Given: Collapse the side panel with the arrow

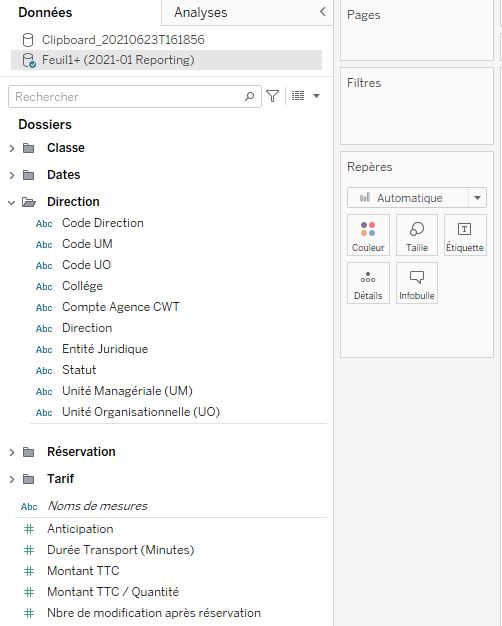Looking at the screenshot, I should coord(323,12).
